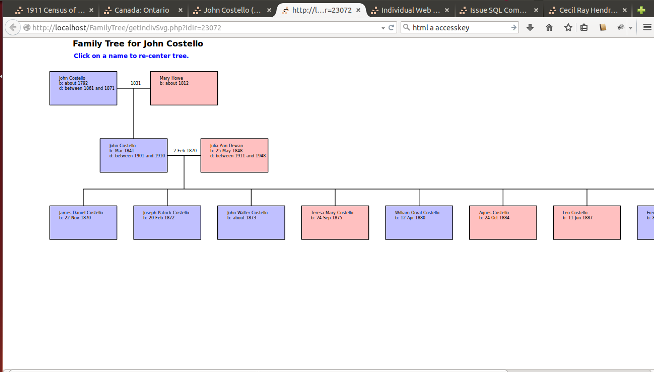Click the magnifier icon in the search box
The width and height of the screenshot is (654, 372).
(406, 27)
